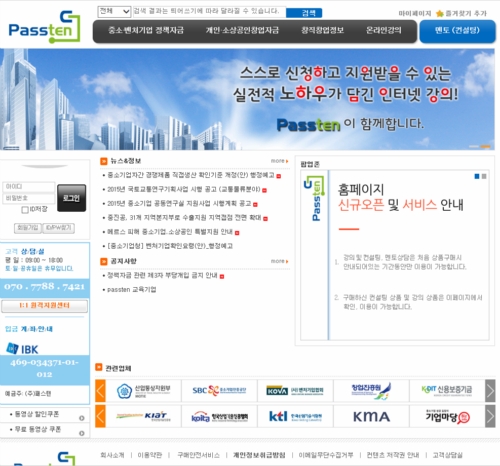Image resolution: width=500 pixels, height=466 pixels.
Task: Open the search category dropdown 전체
Action: 114,12
